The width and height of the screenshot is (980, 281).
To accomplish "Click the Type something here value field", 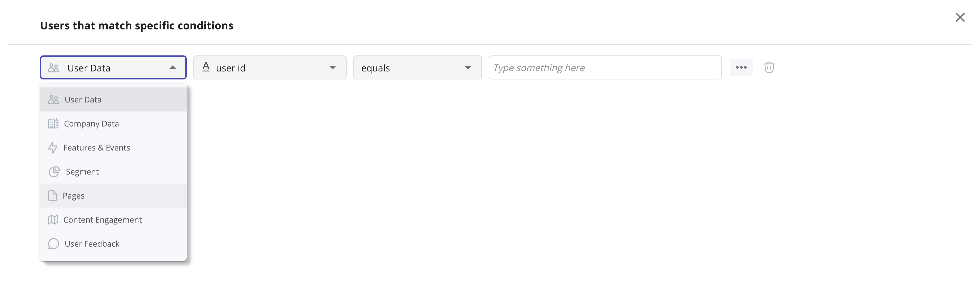I will pyautogui.click(x=605, y=67).
